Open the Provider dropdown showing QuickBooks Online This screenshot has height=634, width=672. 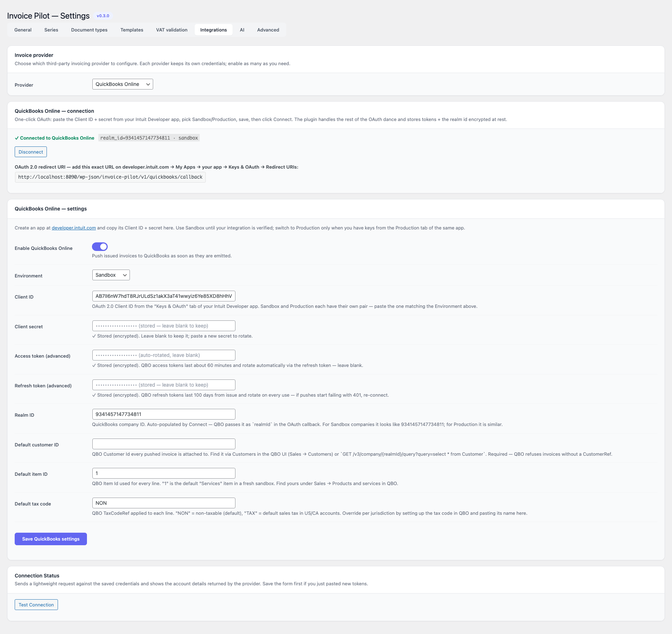pos(123,84)
